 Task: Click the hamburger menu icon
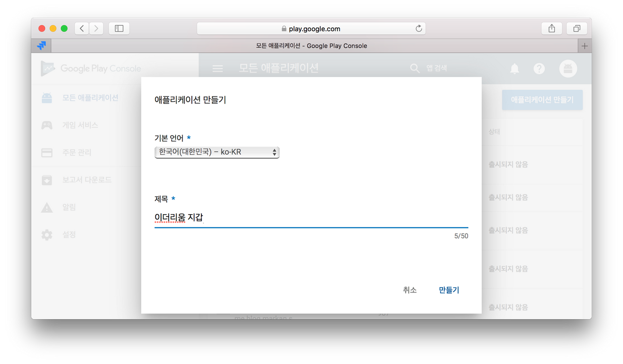[217, 68]
